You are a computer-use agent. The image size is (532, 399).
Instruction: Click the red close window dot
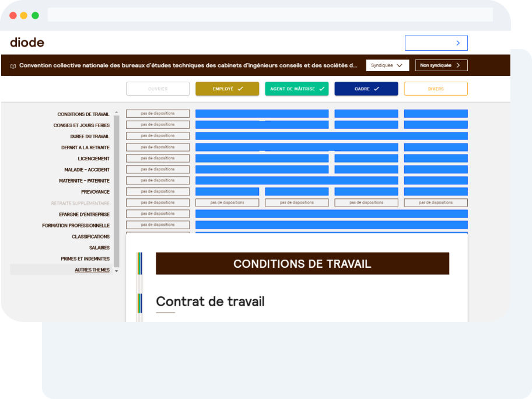point(13,16)
